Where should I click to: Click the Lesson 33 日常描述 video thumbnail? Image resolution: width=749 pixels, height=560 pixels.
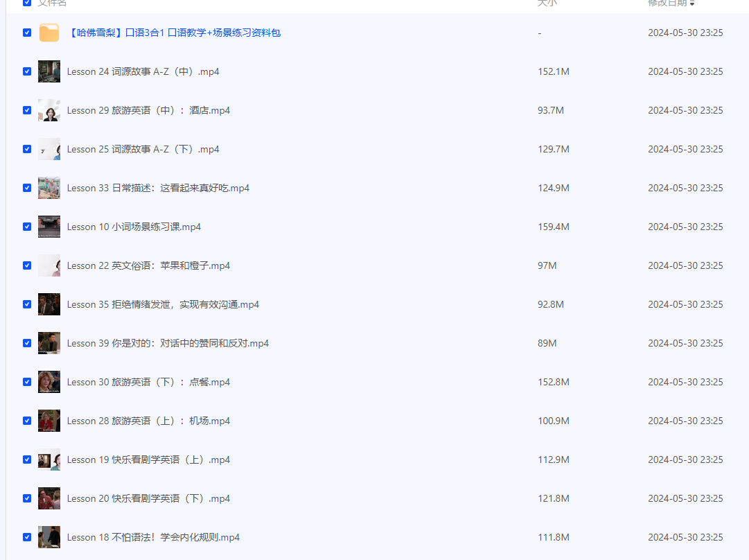point(49,188)
